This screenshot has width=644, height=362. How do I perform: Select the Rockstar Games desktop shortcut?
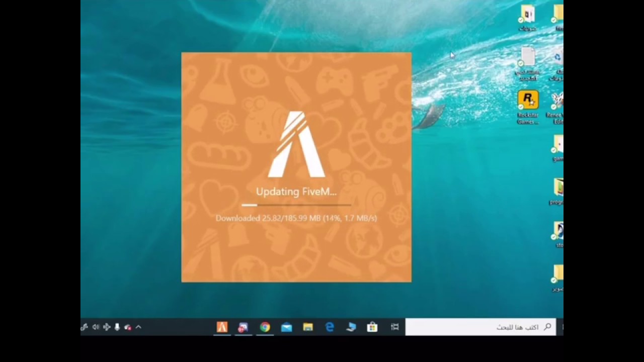(528, 107)
